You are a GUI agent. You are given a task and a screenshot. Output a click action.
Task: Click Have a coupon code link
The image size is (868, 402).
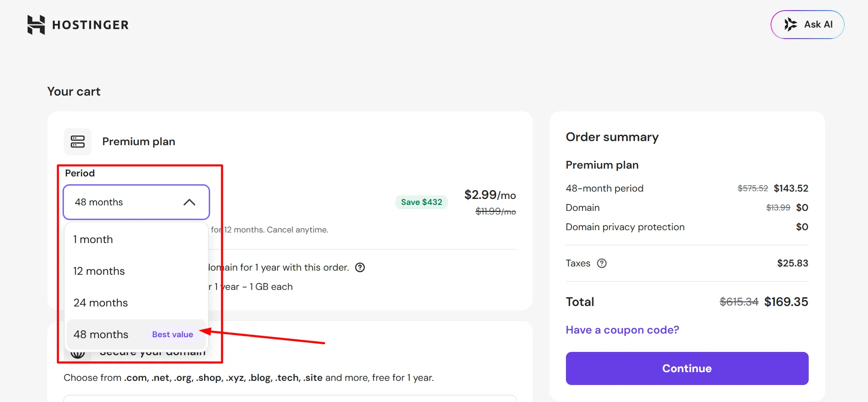coord(622,330)
